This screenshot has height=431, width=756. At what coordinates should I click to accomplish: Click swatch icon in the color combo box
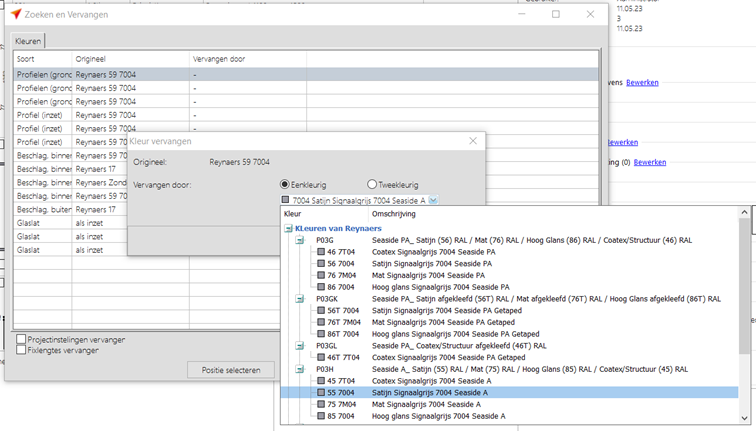285,200
